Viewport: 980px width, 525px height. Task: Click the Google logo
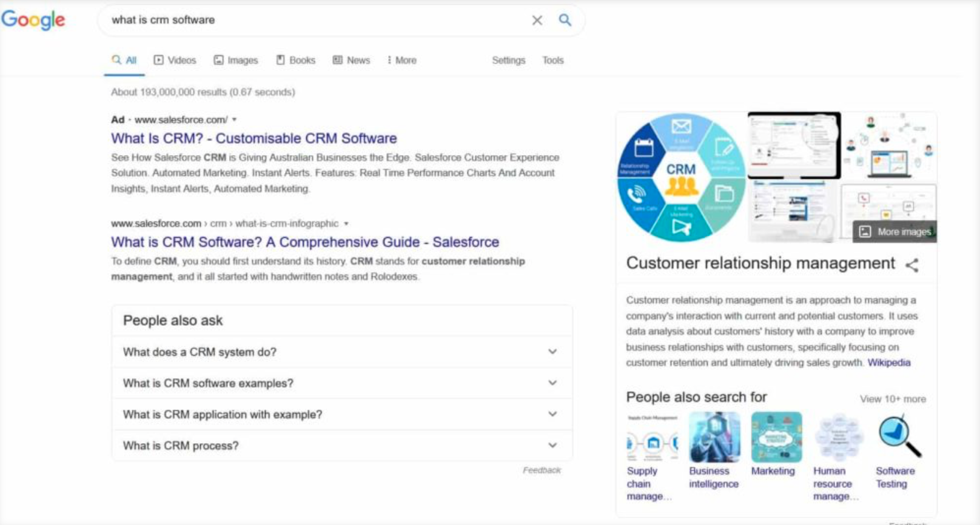(33, 20)
